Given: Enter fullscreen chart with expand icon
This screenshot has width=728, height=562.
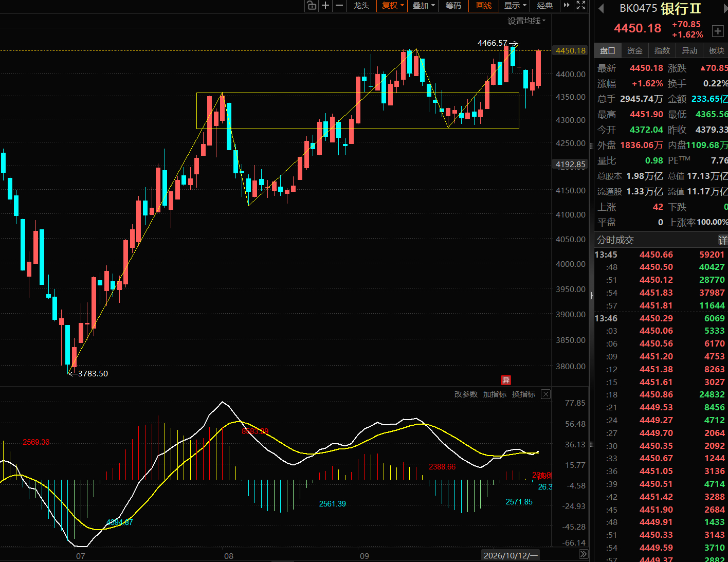Looking at the screenshot, I should point(581,6).
